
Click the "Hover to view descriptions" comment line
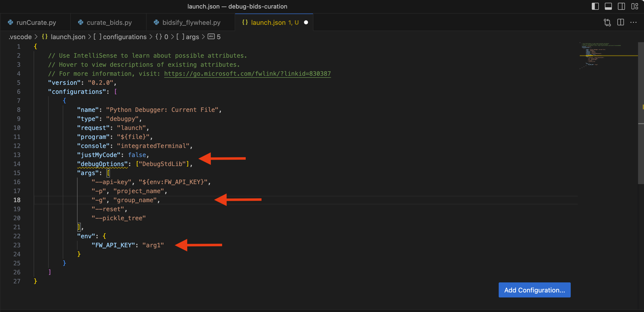(144, 64)
